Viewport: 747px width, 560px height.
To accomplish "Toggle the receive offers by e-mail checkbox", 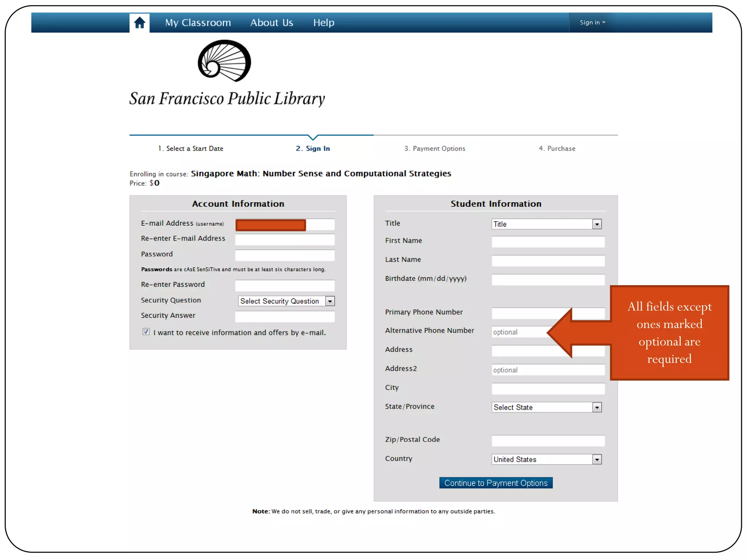I will pyautogui.click(x=146, y=331).
